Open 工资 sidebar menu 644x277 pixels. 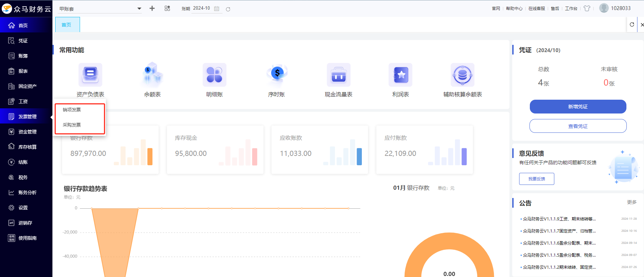[26, 101]
